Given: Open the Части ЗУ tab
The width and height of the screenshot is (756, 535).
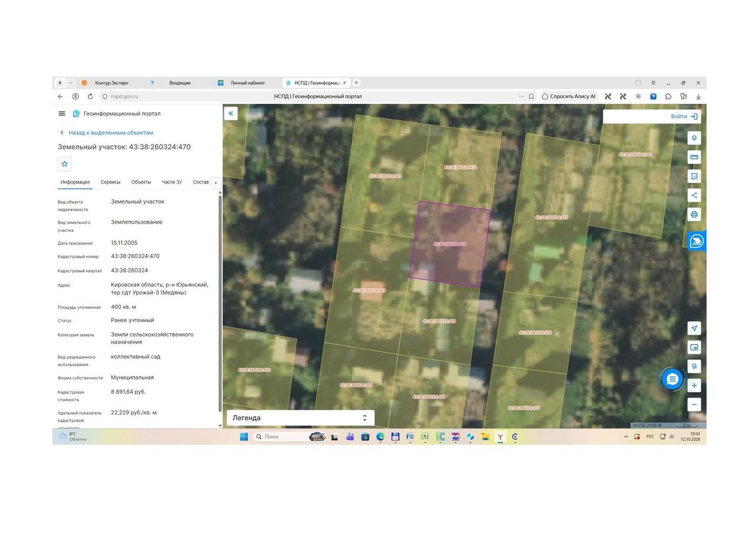Looking at the screenshot, I should point(172,182).
